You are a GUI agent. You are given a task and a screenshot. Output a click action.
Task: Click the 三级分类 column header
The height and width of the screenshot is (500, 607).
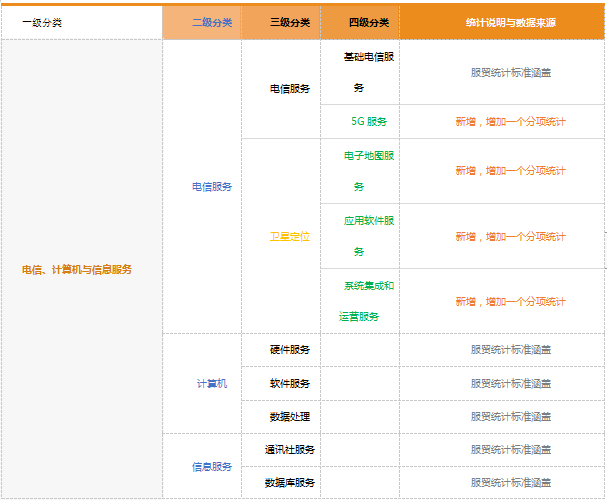289,22
